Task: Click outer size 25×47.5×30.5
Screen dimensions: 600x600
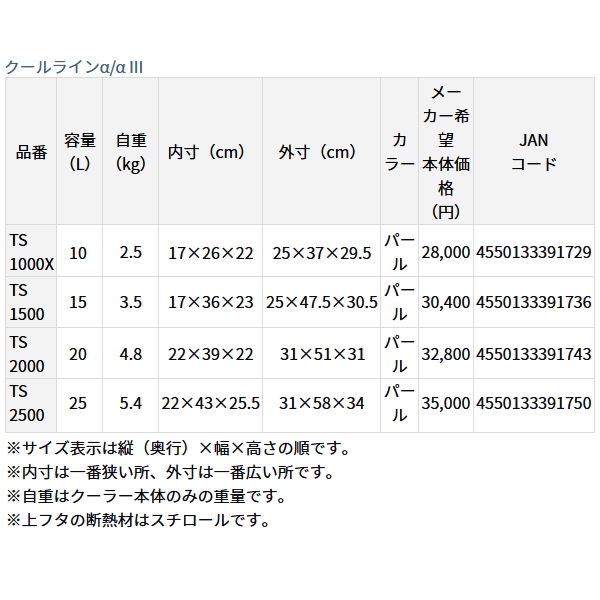Action: [x=322, y=302]
